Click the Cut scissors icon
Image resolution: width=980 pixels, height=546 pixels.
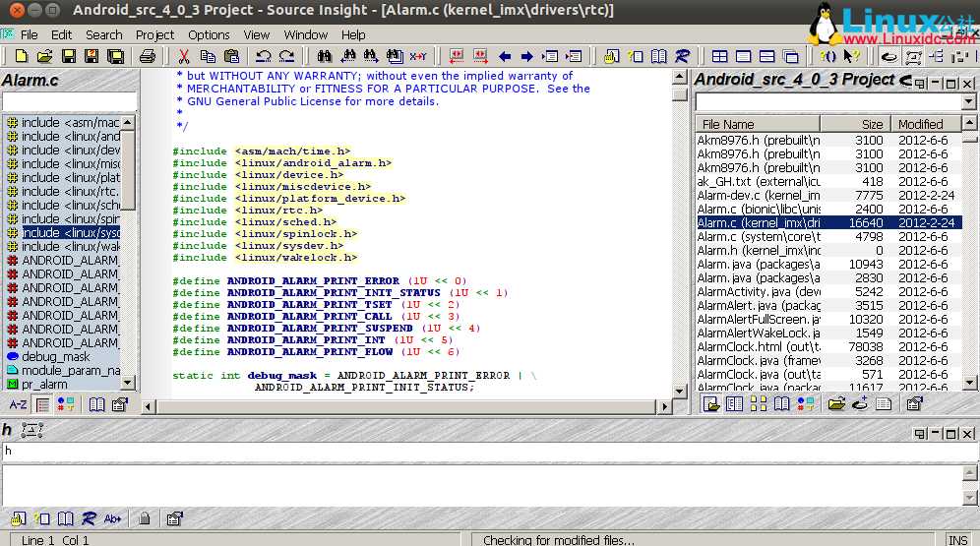184,56
